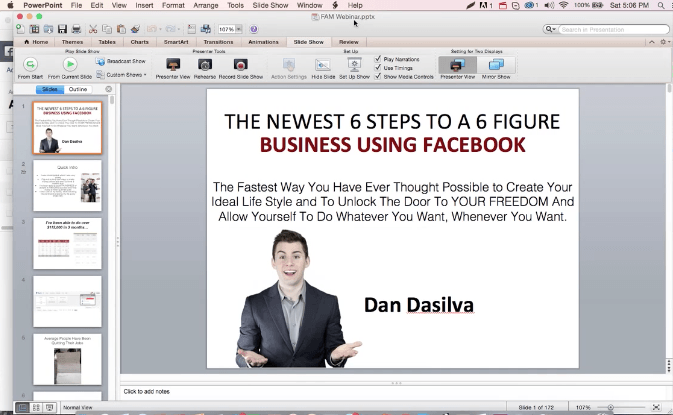This screenshot has width=673, height=415.
Task: Open the Review ribbon tab
Action: pyautogui.click(x=349, y=42)
